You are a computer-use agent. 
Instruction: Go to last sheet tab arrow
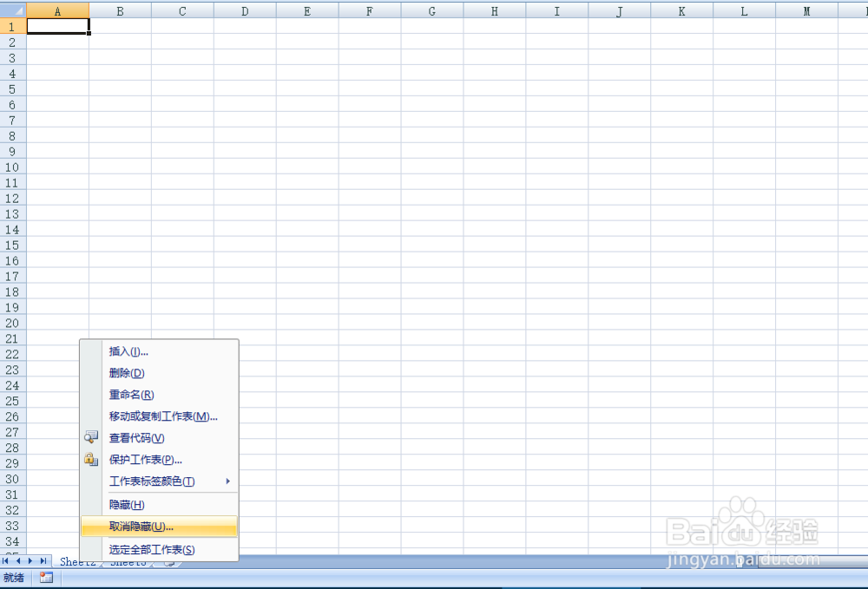click(x=43, y=560)
